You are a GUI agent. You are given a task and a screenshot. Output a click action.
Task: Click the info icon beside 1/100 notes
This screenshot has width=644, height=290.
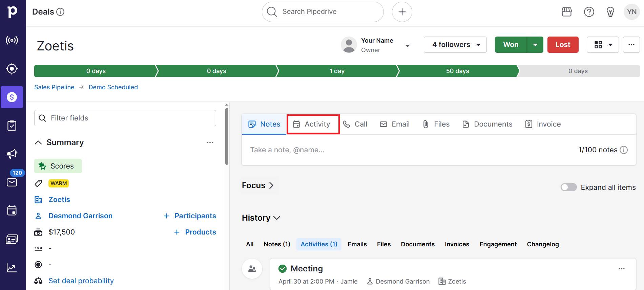624,150
